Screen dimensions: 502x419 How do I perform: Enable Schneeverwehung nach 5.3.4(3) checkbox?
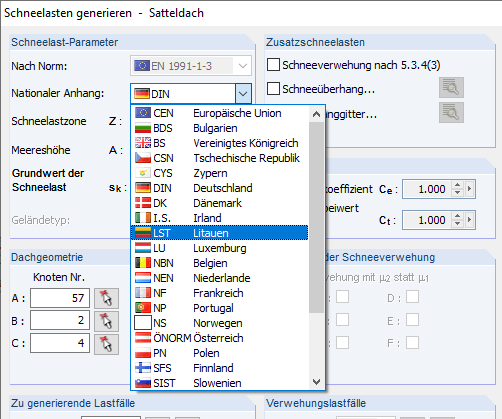pyautogui.click(x=273, y=65)
